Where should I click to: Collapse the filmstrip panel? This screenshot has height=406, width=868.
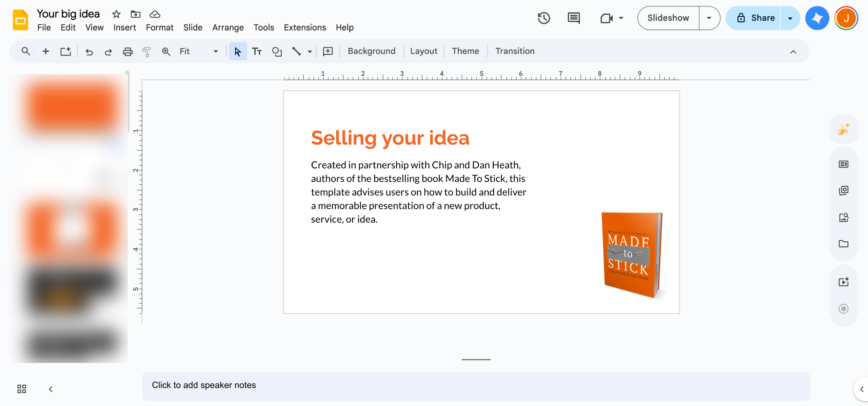click(51, 389)
